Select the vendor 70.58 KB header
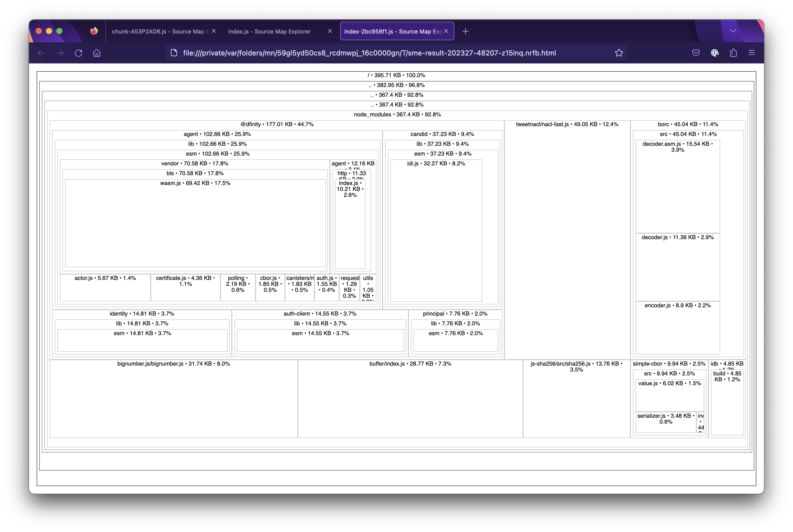This screenshot has width=793, height=532. (195, 164)
